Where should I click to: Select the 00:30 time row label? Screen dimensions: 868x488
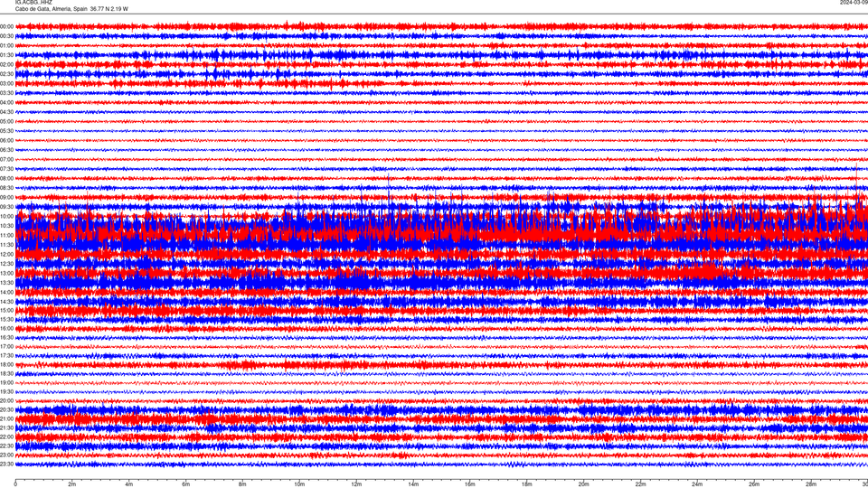tap(6, 36)
